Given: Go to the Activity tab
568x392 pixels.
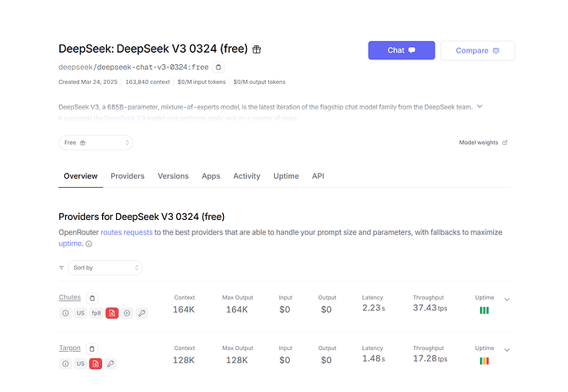Looking at the screenshot, I should click(247, 176).
